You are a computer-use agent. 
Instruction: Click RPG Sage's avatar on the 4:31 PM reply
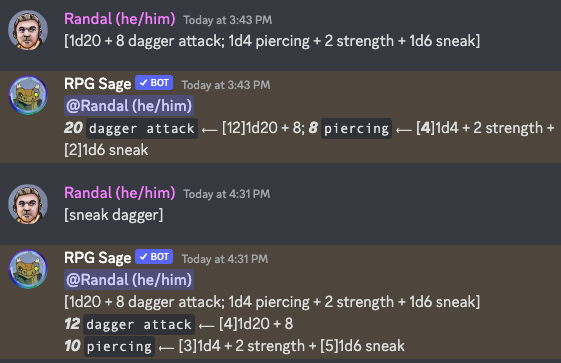28,269
